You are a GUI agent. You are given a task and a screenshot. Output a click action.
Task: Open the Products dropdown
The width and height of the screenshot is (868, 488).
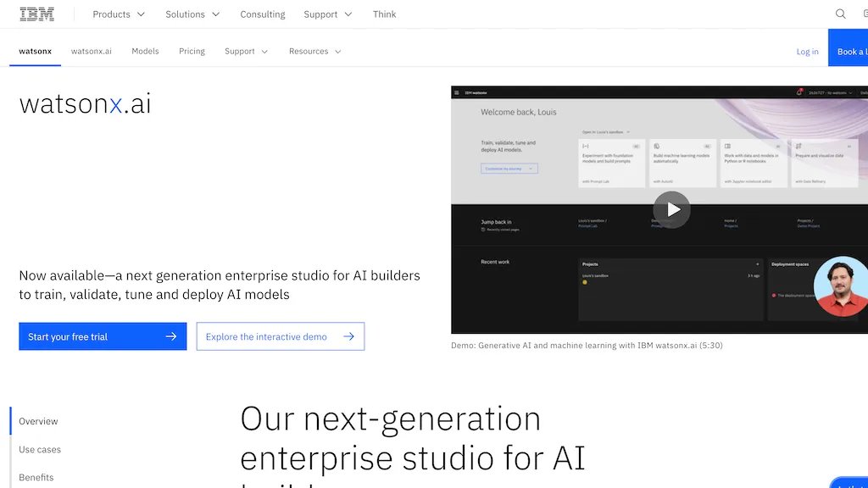coord(118,14)
